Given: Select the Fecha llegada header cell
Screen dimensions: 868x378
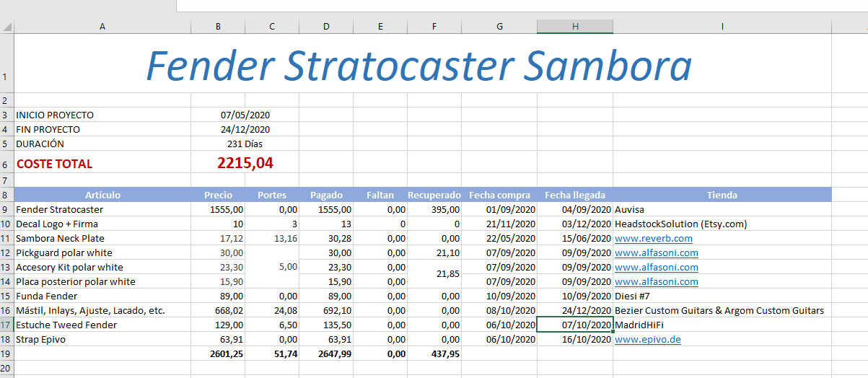Looking at the screenshot, I should 574,195.
